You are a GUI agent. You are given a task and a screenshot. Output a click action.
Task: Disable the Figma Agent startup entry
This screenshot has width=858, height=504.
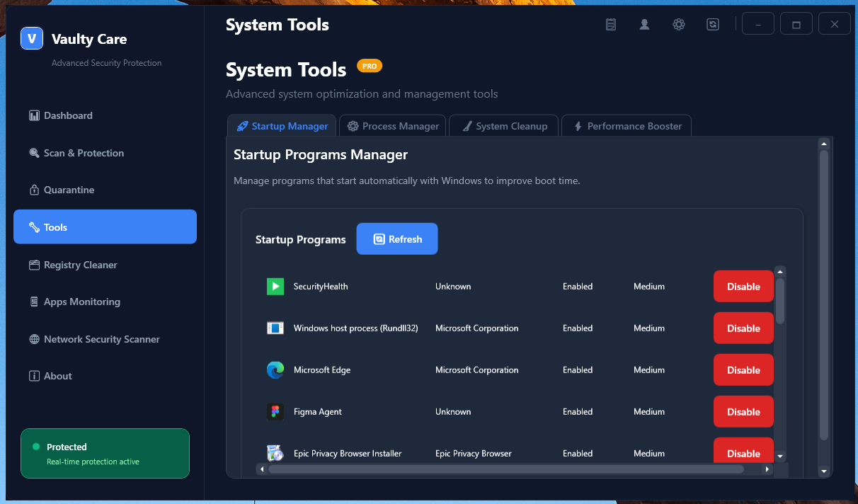pyautogui.click(x=743, y=412)
